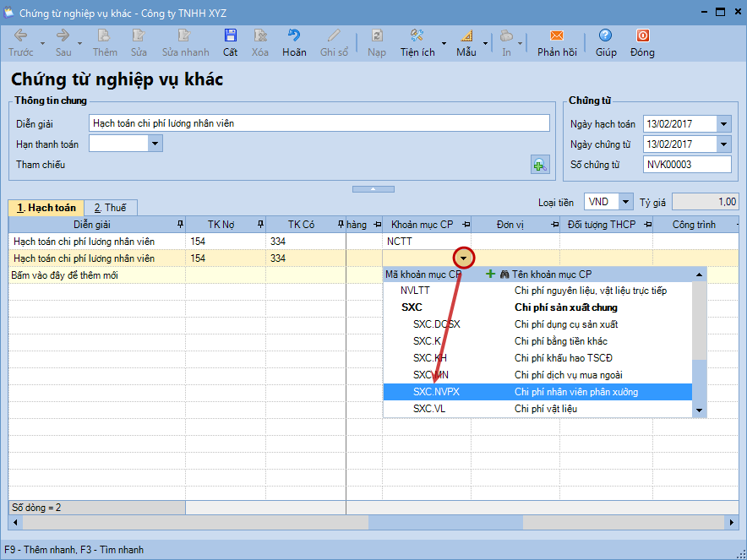Click the Đóng close toolbar icon
The width and height of the screenshot is (747, 560).
tap(642, 36)
